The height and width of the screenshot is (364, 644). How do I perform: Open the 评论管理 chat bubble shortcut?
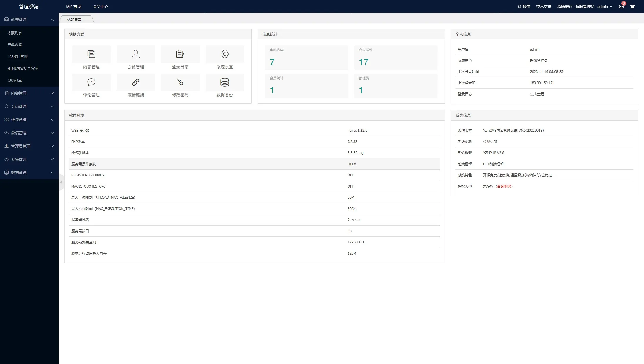pos(91,82)
